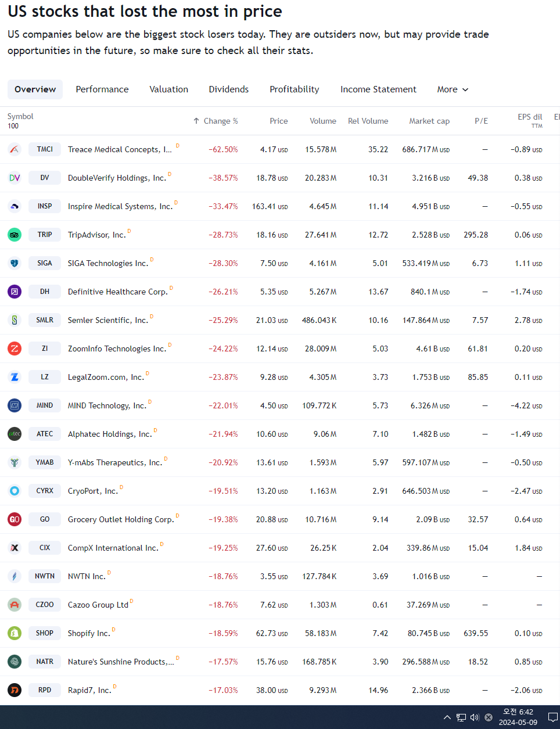Click the taskbar clock showing 6:42

pos(518,717)
